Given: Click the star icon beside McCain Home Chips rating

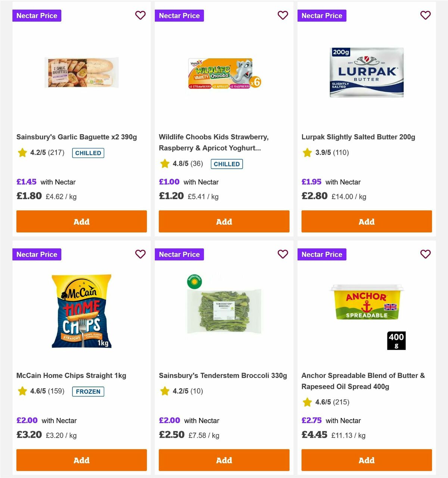Looking at the screenshot, I should click(22, 391).
